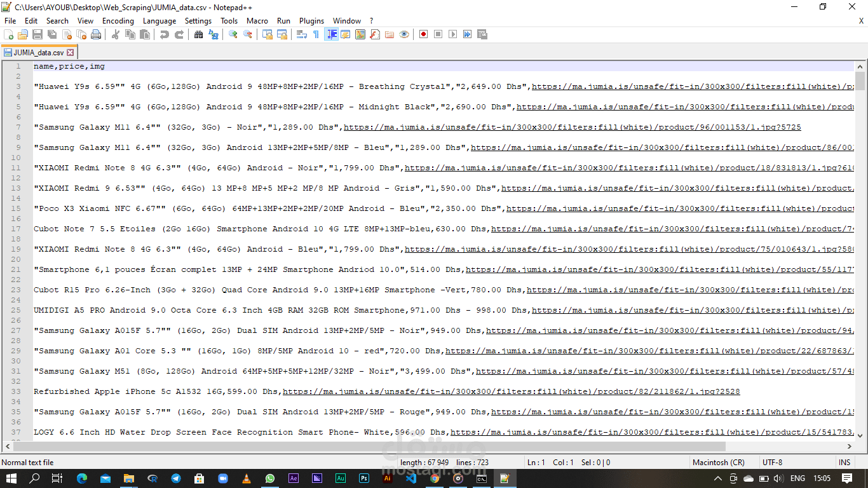
Task: Open Find with the binoculars icon
Action: click(x=199, y=34)
